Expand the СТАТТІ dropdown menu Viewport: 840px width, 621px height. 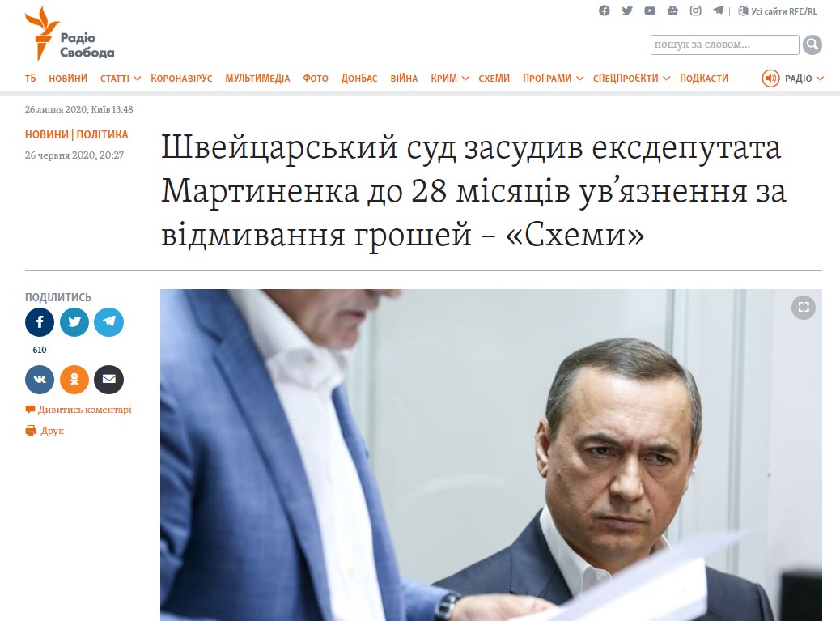tap(121, 79)
